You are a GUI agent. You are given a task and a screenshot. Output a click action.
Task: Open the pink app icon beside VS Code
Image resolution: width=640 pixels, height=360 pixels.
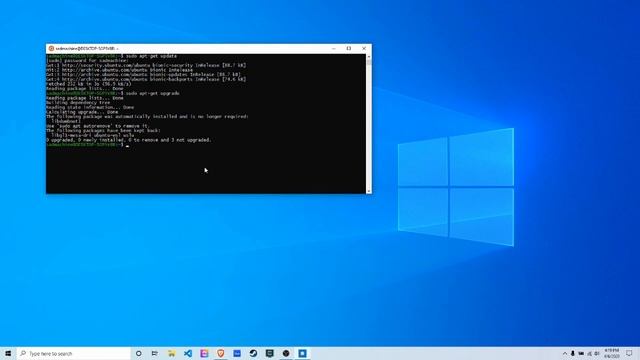tap(204, 353)
